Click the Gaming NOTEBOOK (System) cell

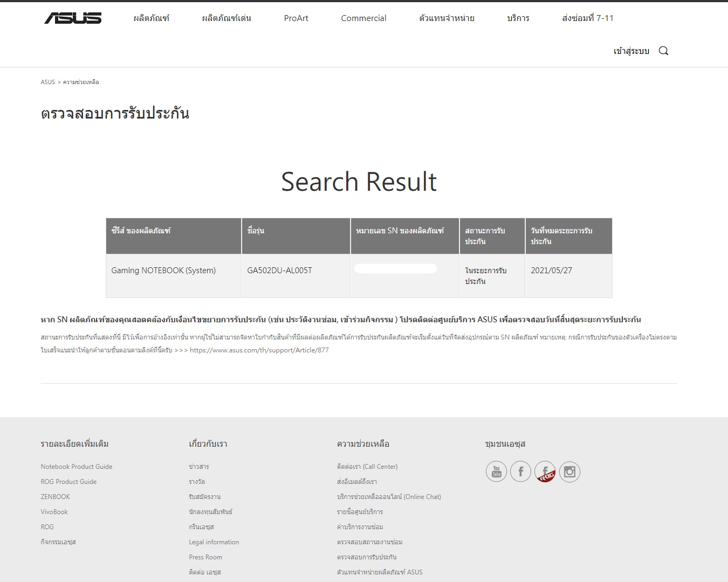point(174,276)
